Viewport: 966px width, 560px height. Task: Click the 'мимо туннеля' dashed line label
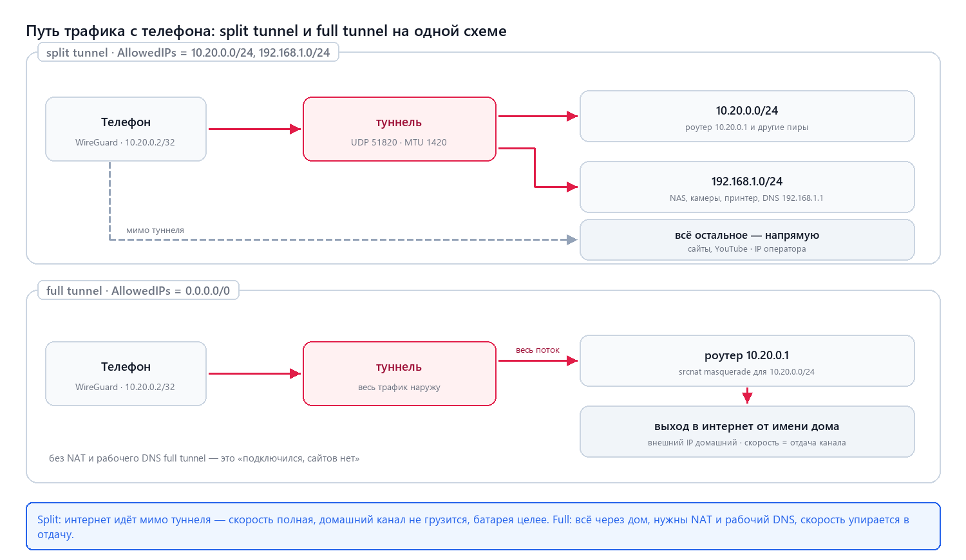coord(155,230)
